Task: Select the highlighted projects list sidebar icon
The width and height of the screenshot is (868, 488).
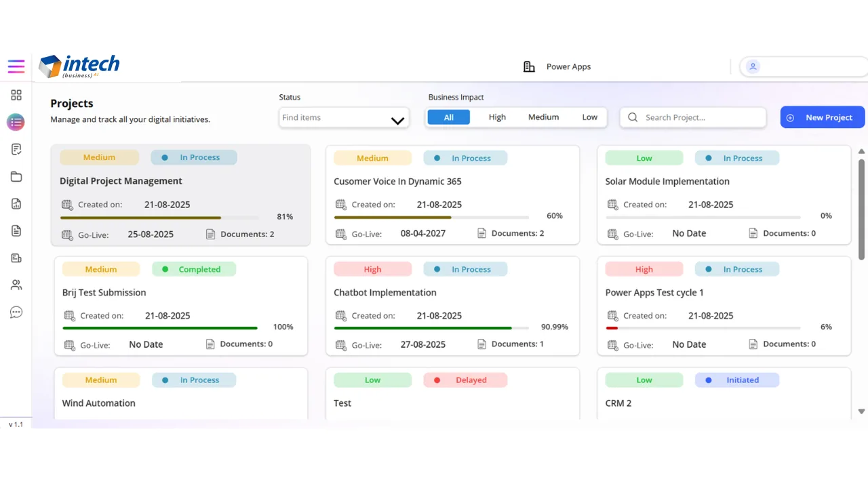Action: 16,122
